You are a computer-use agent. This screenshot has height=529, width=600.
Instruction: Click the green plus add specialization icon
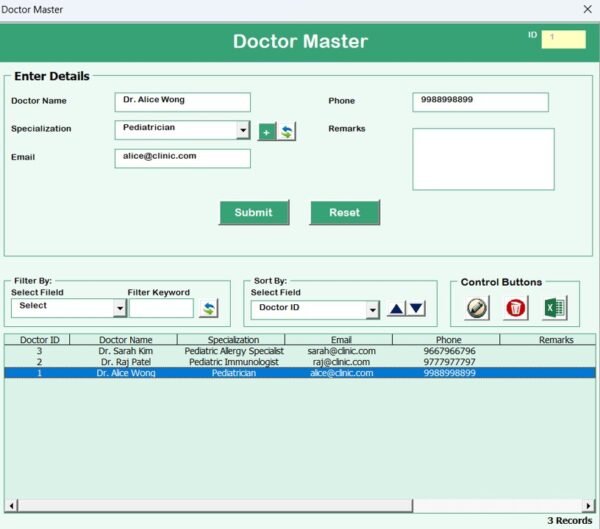267,132
